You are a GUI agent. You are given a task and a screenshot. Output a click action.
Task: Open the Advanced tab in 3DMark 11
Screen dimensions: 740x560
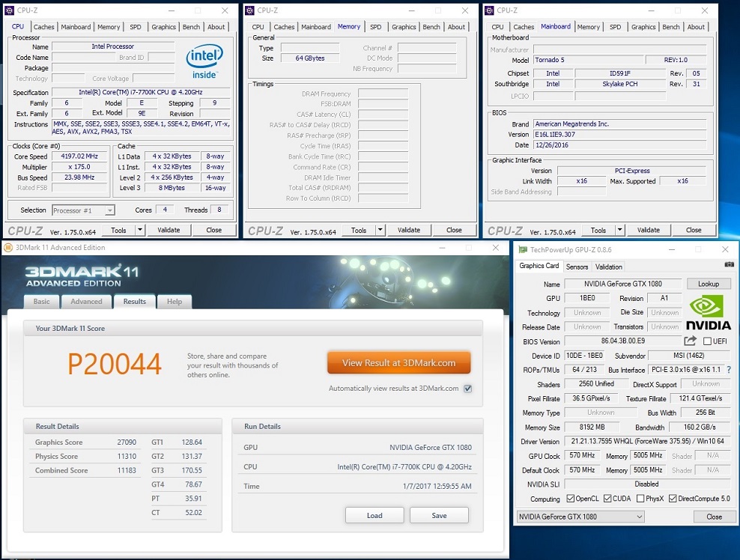(86, 302)
